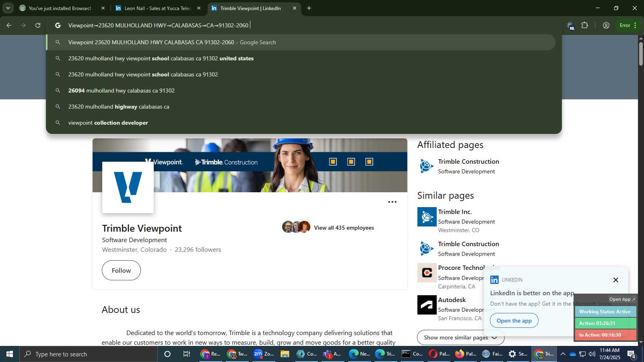Screen dimensions: 644x362
Task: Open Trimble Construction under Similar pages
Action: pyautogui.click(x=469, y=244)
